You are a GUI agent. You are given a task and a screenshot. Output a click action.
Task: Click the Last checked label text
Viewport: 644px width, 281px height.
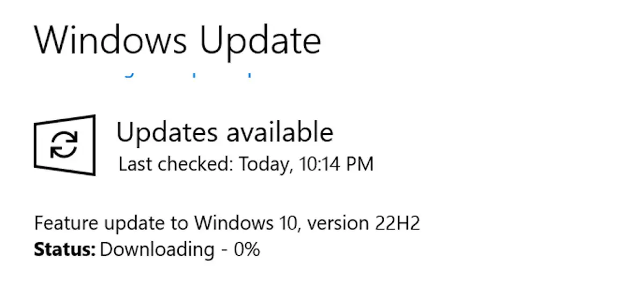click(x=175, y=164)
